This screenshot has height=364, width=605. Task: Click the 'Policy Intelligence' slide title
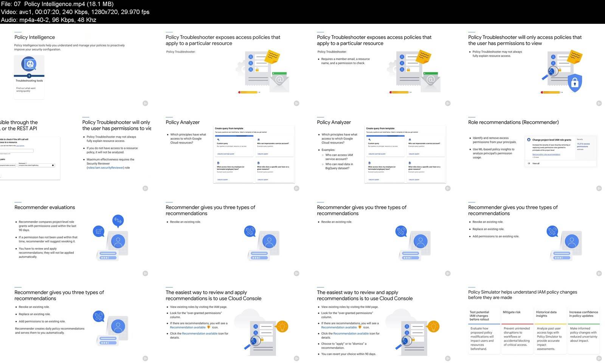[x=34, y=37]
